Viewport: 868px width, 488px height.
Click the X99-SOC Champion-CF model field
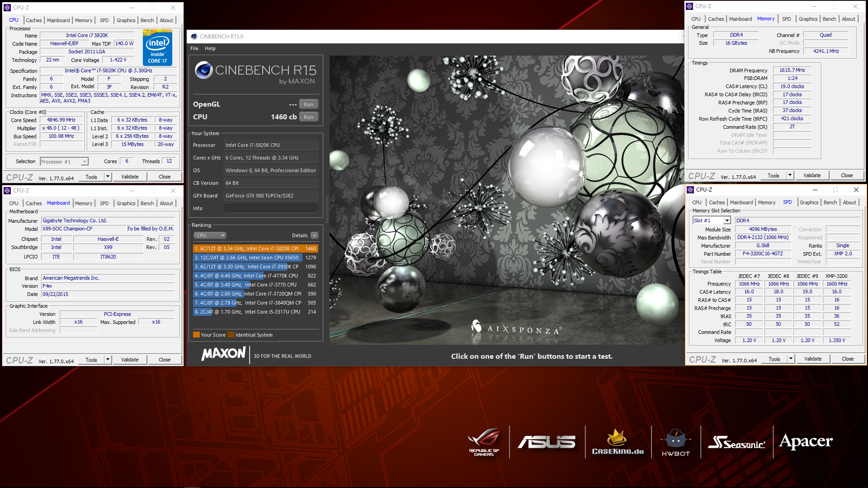(83, 229)
